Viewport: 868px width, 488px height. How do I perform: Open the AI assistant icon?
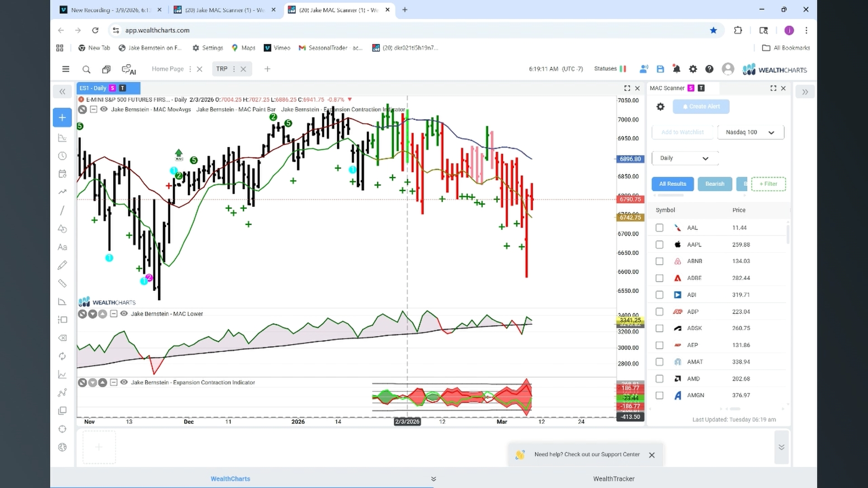[129, 70]
